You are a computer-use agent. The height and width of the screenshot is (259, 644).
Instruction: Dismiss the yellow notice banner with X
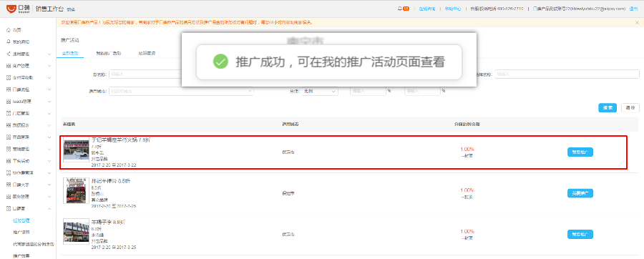click(637, 23)
